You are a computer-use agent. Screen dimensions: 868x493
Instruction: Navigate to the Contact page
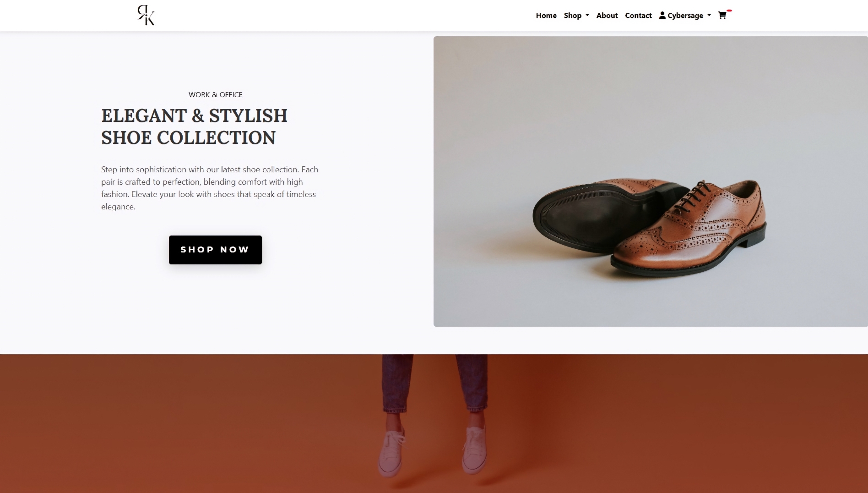pyautogui.click(x=638, y=16)
